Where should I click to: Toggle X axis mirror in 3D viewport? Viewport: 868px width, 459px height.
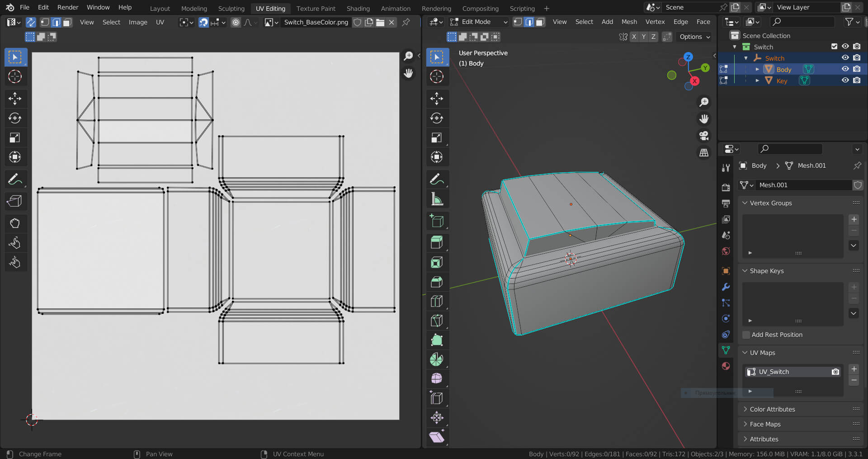634,37
